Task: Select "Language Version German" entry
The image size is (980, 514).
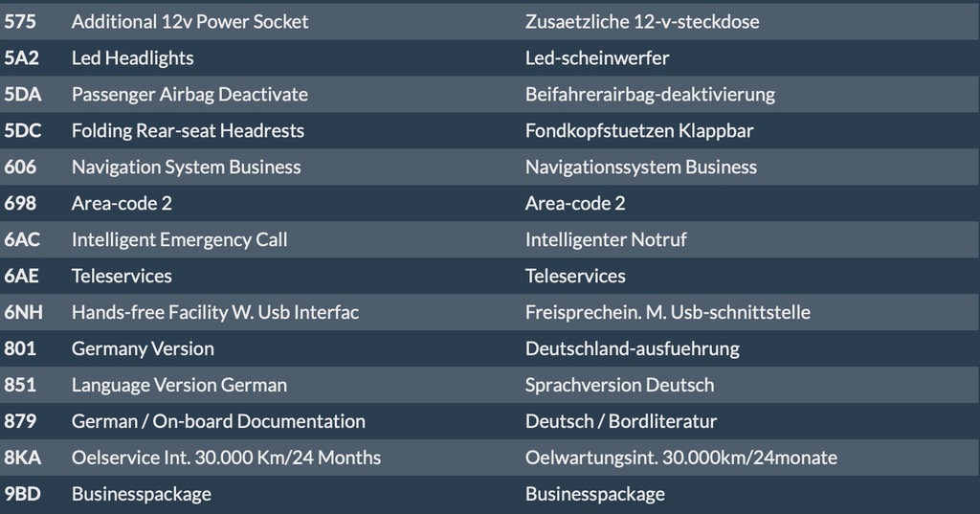Action: 179,385
